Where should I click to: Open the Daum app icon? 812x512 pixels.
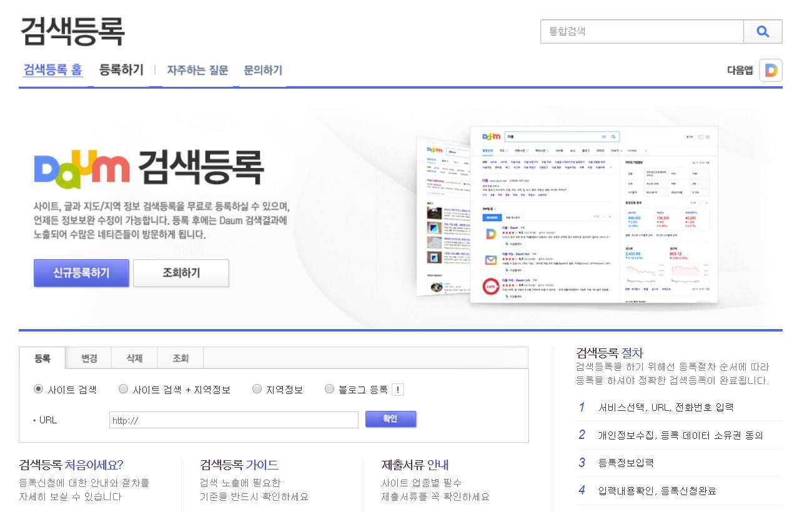point(771,71)
